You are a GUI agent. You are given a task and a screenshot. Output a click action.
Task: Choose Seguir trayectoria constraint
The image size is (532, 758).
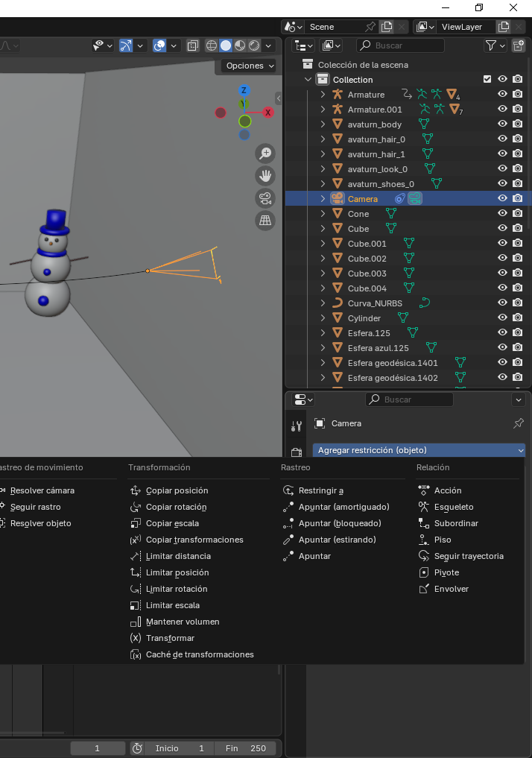tap(469, 556)
